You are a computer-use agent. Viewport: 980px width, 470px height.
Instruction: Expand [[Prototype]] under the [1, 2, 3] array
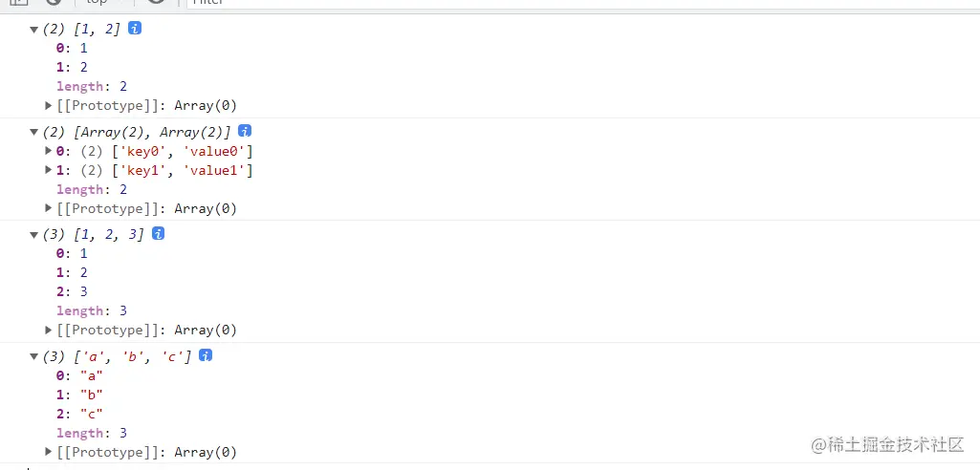pyautogui.click(x=50, y=330)
